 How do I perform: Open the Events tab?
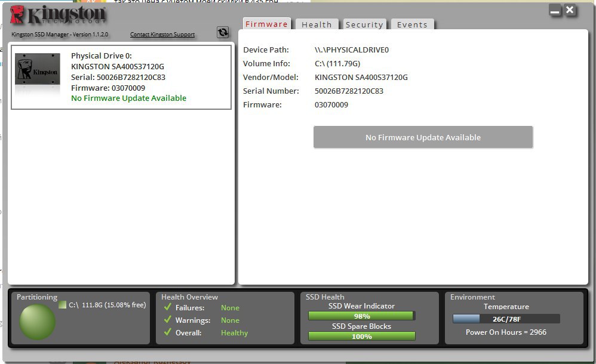pos(412,24)
